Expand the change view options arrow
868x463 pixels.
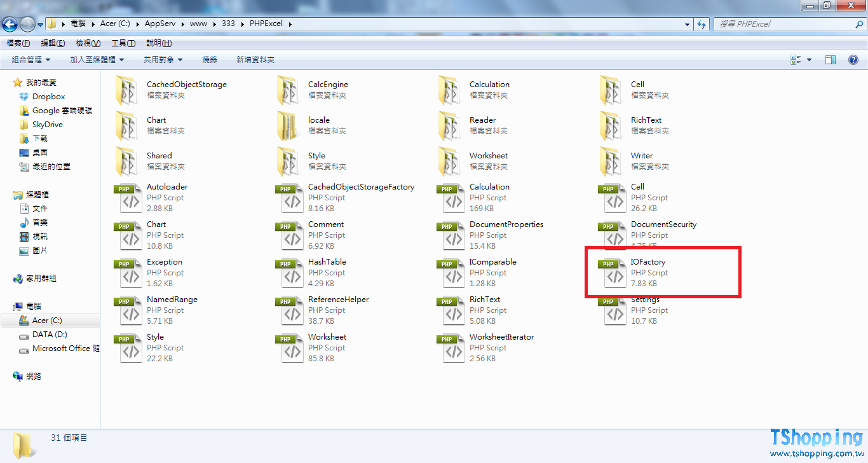[809, 60]
